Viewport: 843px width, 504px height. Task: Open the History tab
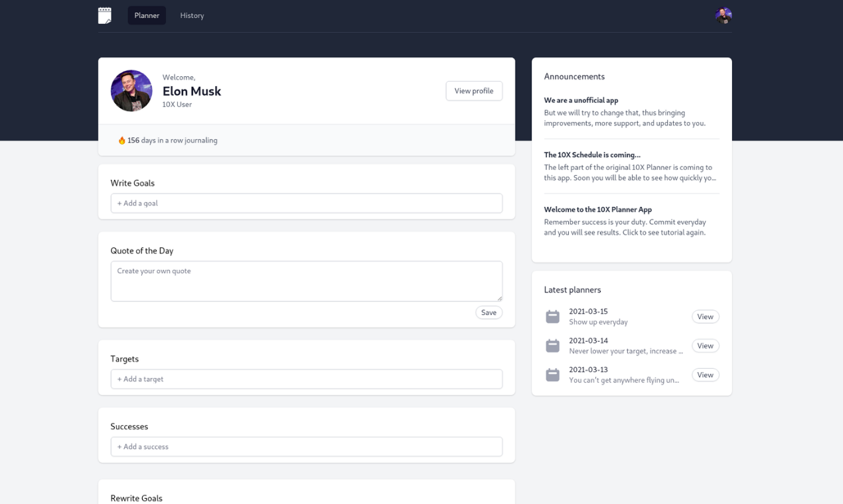[x=191, y=15]
